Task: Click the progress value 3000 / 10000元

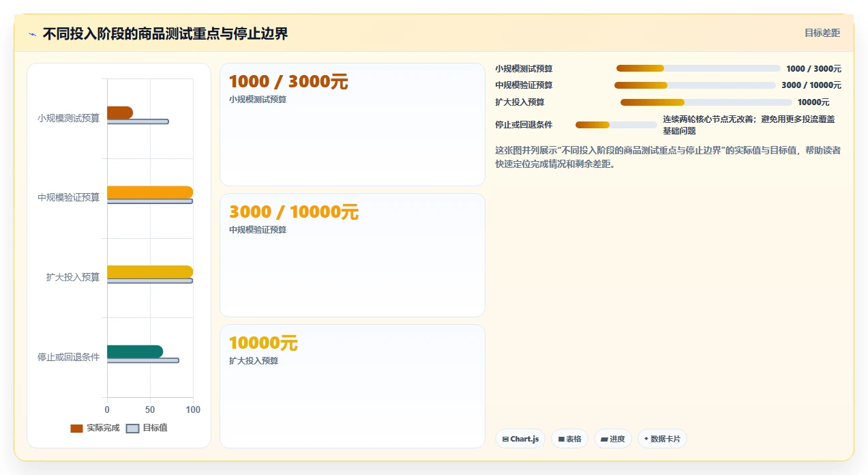Action: pos(811,85)
